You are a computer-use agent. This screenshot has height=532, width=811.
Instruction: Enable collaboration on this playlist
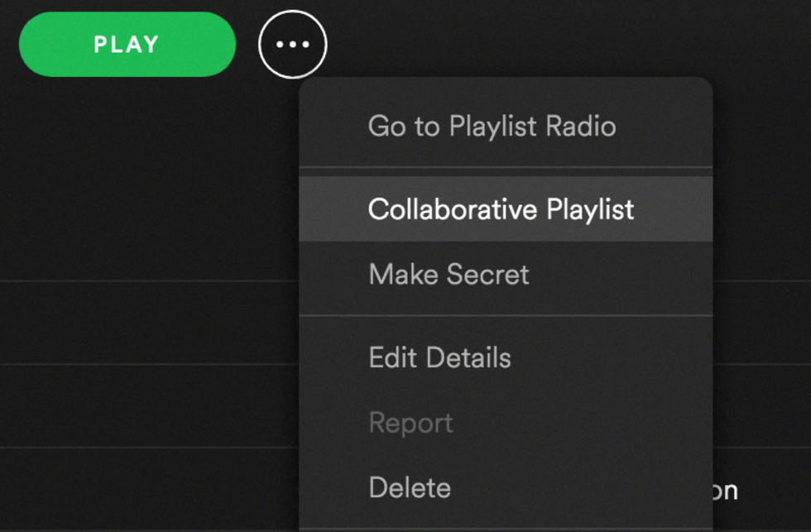pyautogui.click(x=501, y=208)
